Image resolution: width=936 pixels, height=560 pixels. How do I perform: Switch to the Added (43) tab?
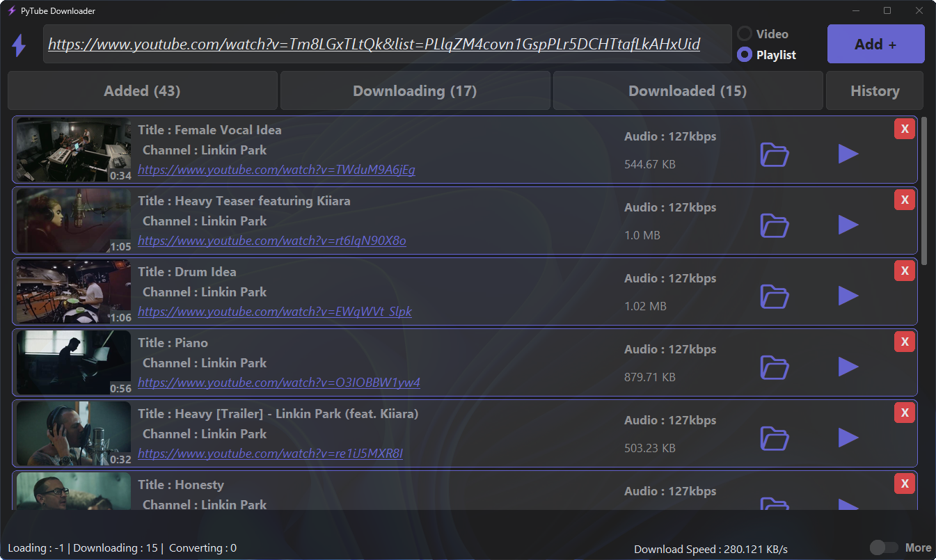[x=142, y=90]
